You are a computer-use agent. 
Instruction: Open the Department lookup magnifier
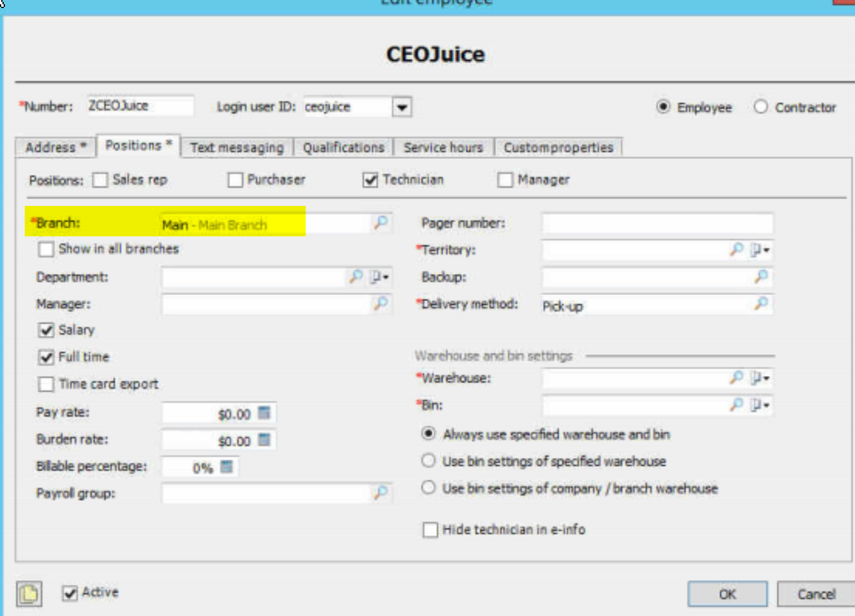[356, 276]
